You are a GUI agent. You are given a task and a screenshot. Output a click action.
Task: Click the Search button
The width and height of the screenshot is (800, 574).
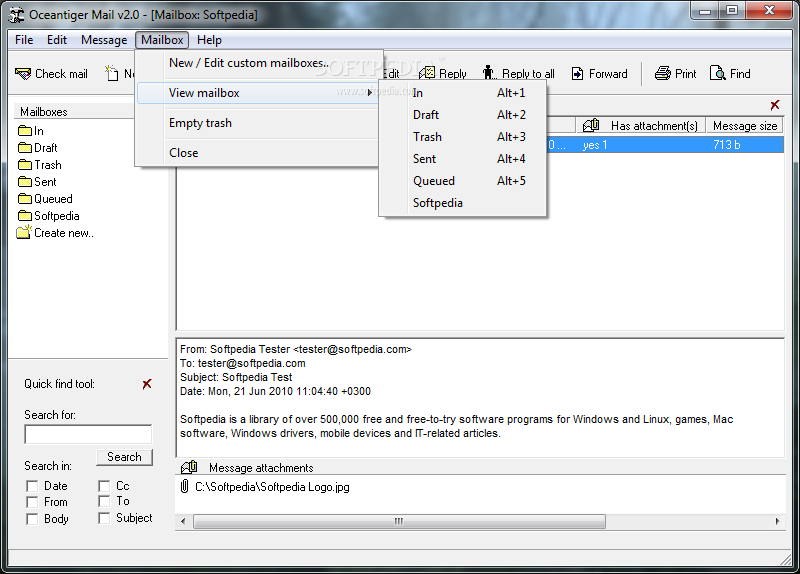click(124, 457)
